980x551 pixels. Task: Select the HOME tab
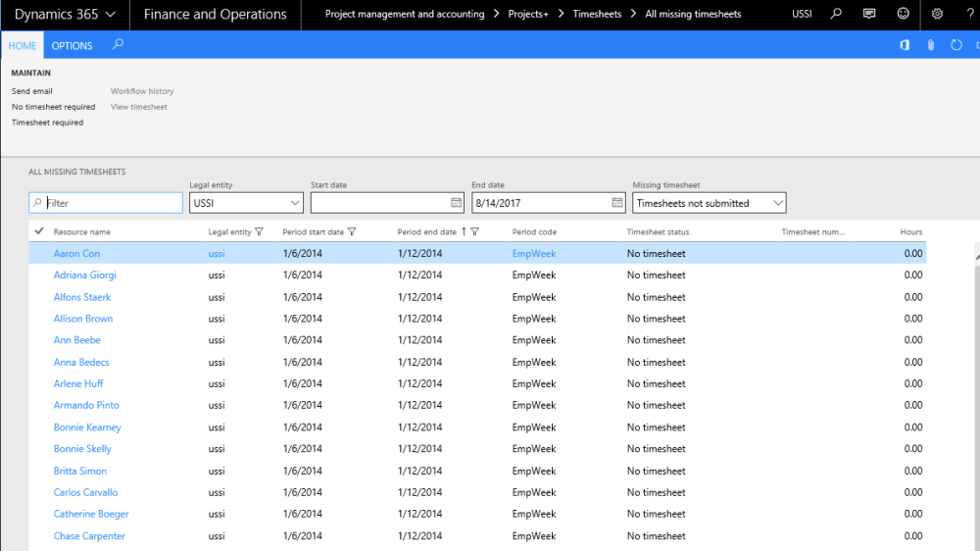pos(23,46)
